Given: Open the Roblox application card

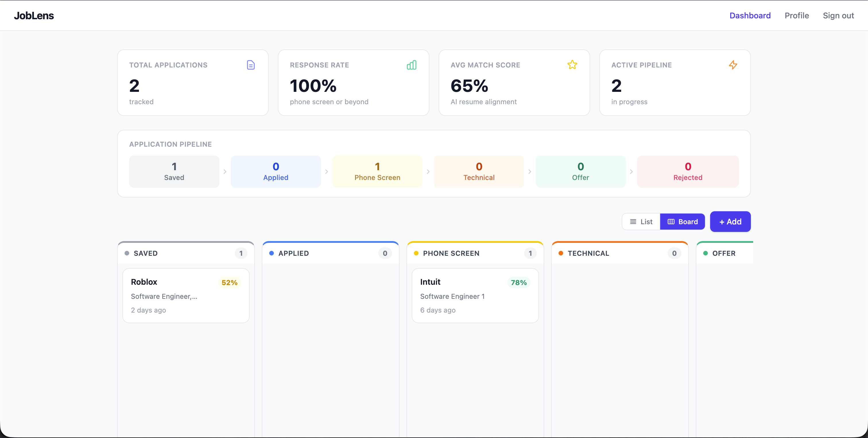Looking at the screenshot, I should (186, 295).
